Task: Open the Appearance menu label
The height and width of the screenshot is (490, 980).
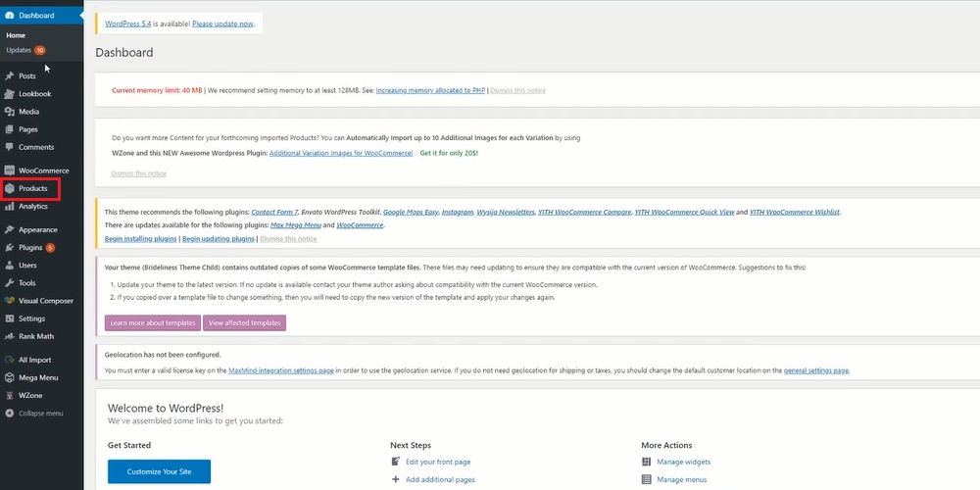Action: pyautogui.click(x=38, y=230)
